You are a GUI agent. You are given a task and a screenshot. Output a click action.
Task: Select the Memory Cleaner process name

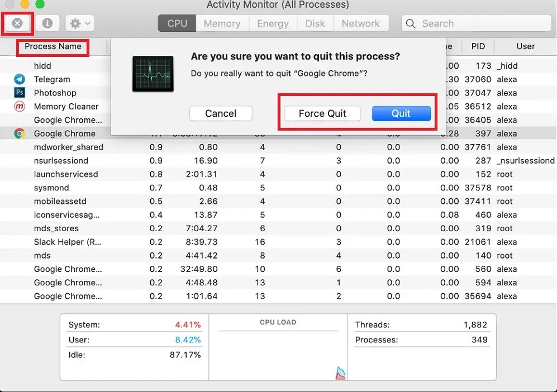[x=66, y=106]
